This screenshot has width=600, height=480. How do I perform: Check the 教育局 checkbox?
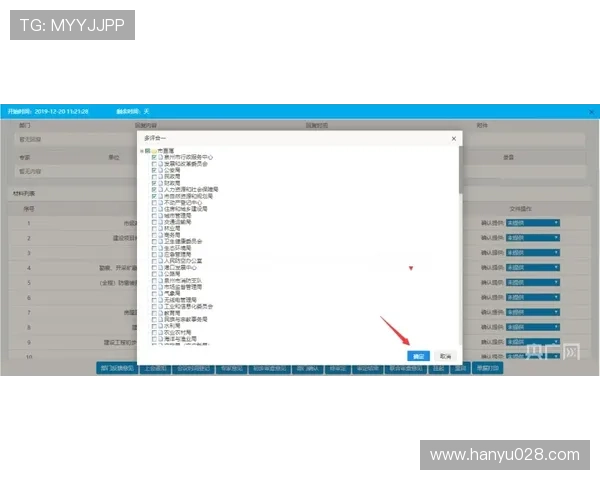click(x=154, y=312)
